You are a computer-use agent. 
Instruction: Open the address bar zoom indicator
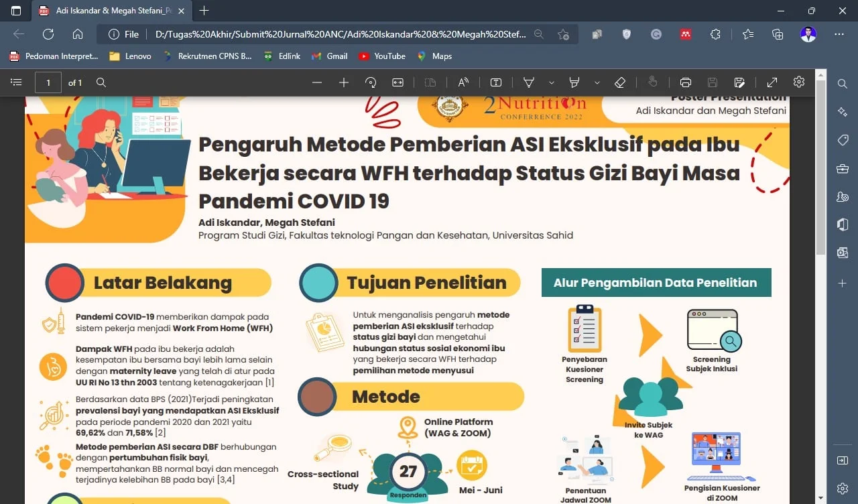point(539,34)
